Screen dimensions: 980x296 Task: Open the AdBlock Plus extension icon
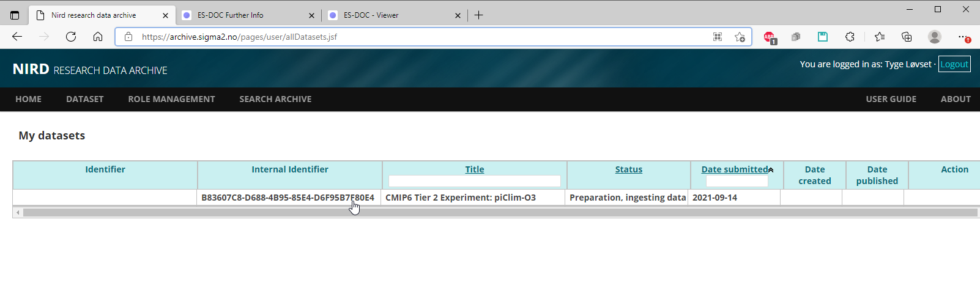(769, 37)
